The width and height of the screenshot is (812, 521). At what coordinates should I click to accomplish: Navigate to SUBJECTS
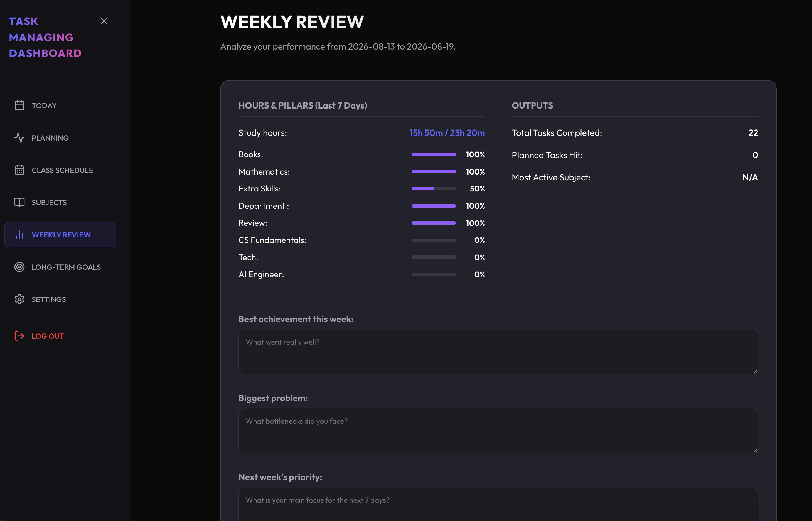point(60,202)
